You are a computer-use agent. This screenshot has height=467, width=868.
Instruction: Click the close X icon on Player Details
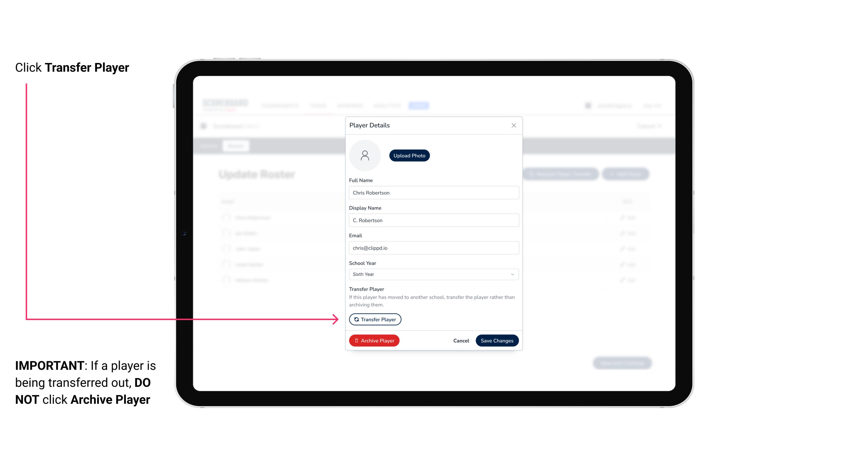click(x=514, y=125)
